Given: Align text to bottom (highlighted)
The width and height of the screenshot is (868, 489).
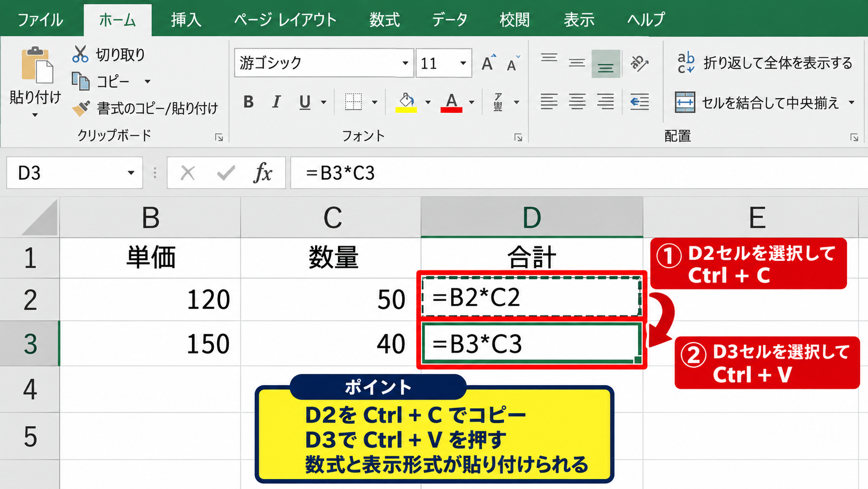Looking at the screenshot, I should coord(606,64).
